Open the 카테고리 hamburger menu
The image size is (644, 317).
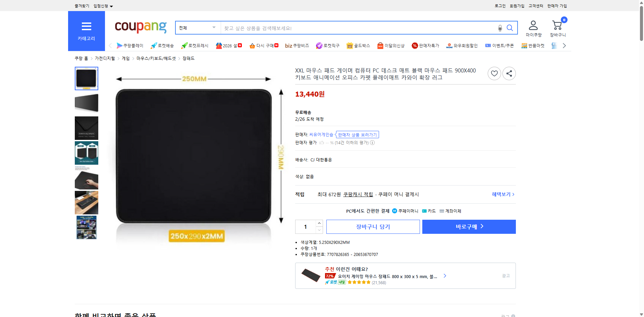click(x=86, y=26)
